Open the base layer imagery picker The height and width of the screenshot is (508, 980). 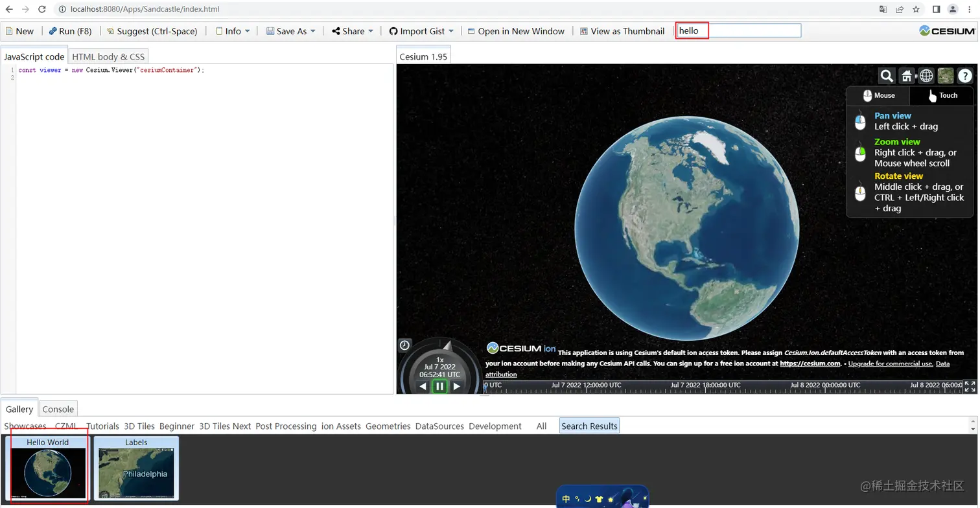pyautogui.click(x=946, y=76)
